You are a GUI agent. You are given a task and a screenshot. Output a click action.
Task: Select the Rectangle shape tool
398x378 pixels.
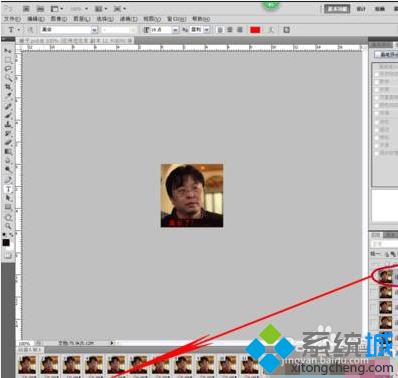pos(8,207)
